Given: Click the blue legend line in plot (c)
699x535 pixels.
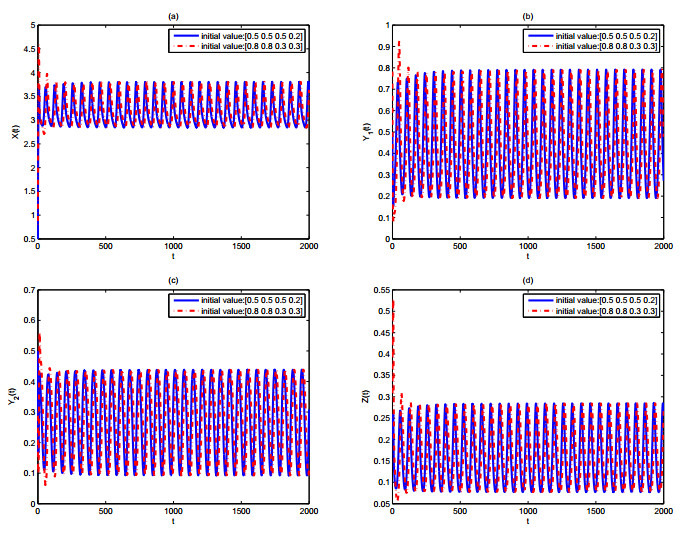Looking at the screenshot, I should (188, 301).
